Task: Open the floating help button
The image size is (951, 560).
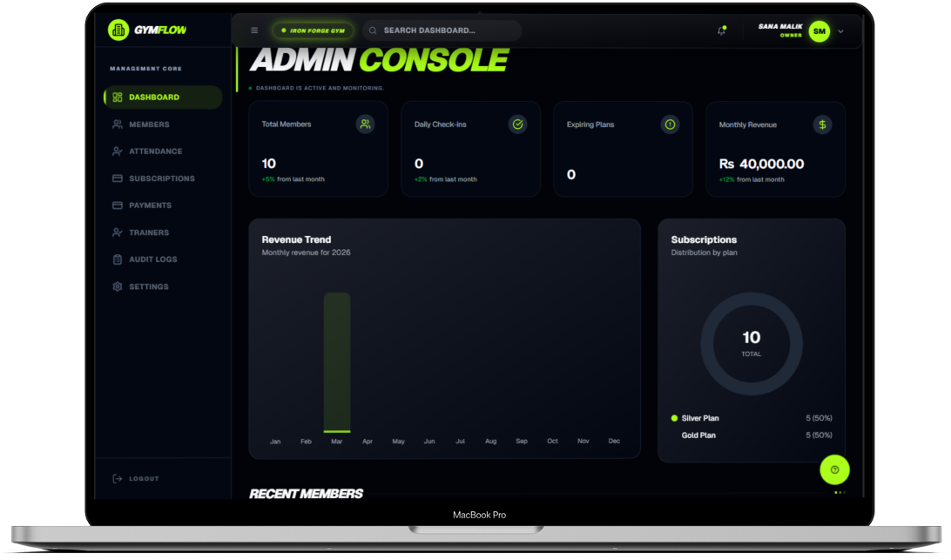Action: (x=834, y=470)
